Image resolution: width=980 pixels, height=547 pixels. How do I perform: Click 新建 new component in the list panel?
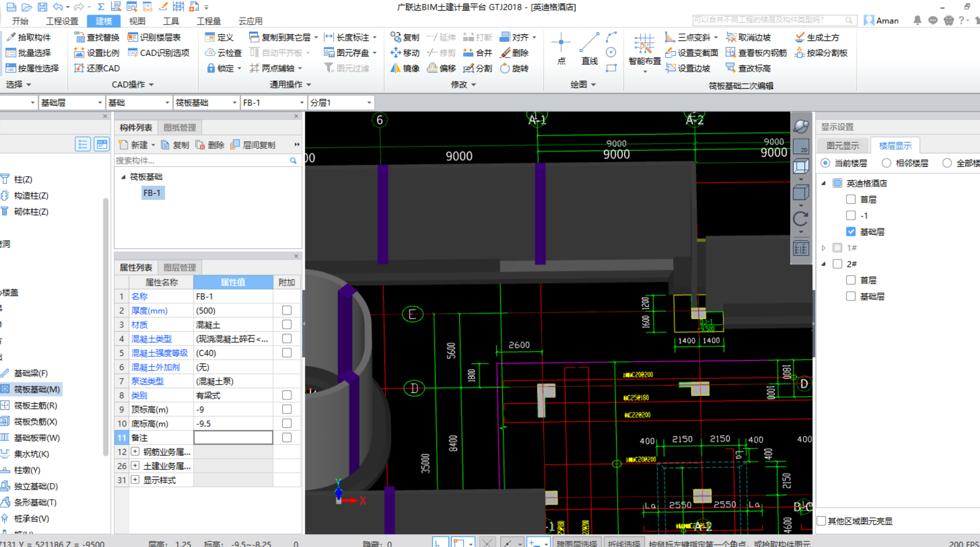134,145
